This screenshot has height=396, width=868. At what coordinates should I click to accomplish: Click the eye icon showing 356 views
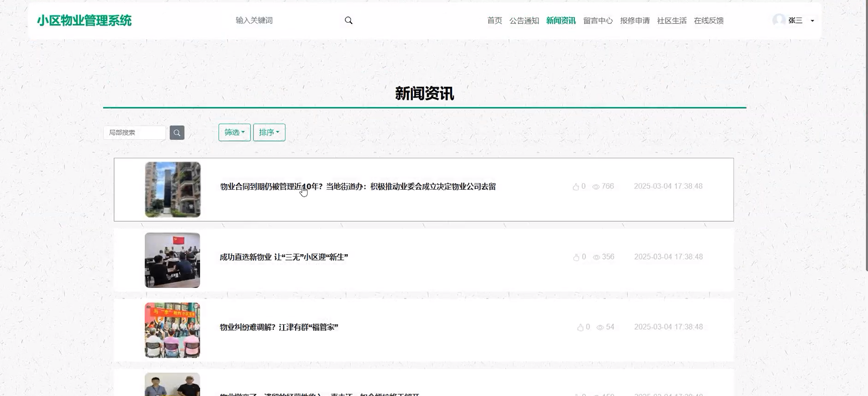(x=596, y=257)
